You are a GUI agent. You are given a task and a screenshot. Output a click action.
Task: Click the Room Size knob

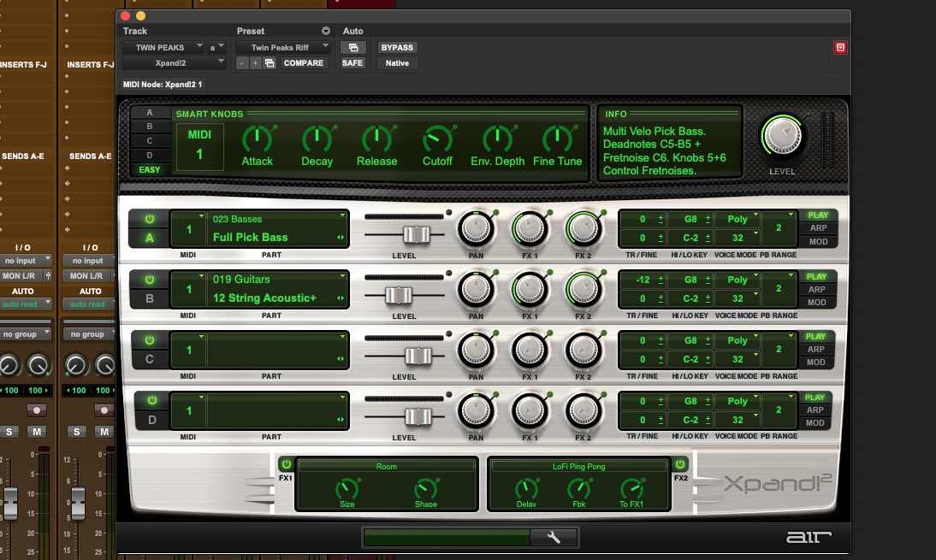[347, 489]
